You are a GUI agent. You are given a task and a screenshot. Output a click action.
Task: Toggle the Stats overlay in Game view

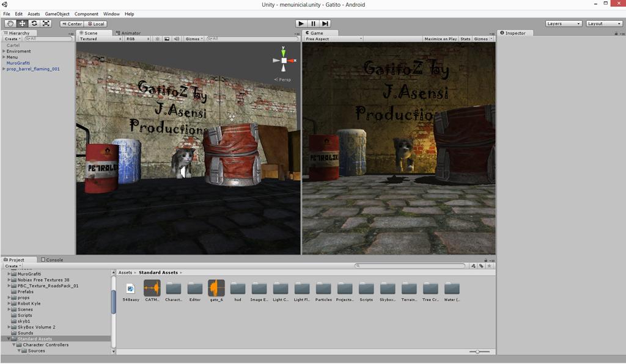[465, 38]
